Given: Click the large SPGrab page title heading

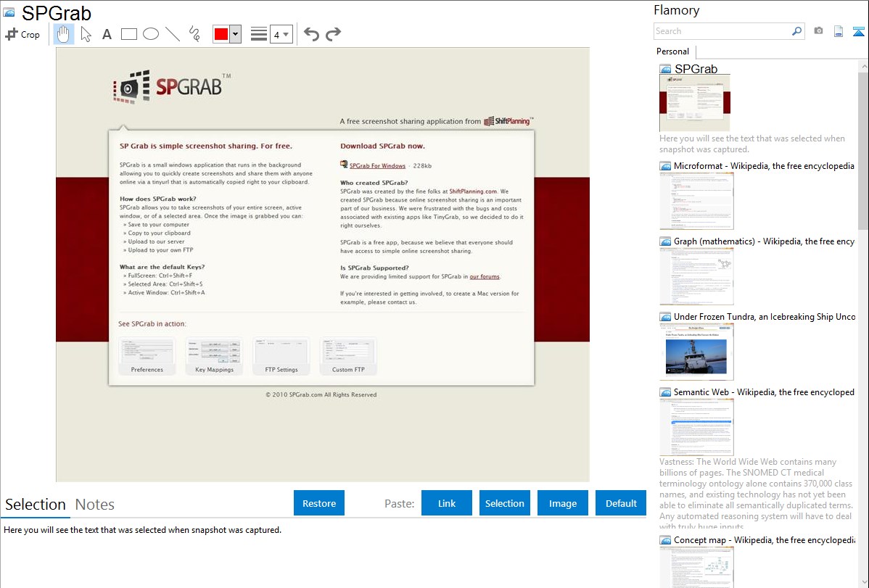Looking at the screenshot, I should [x=57, y=13].
